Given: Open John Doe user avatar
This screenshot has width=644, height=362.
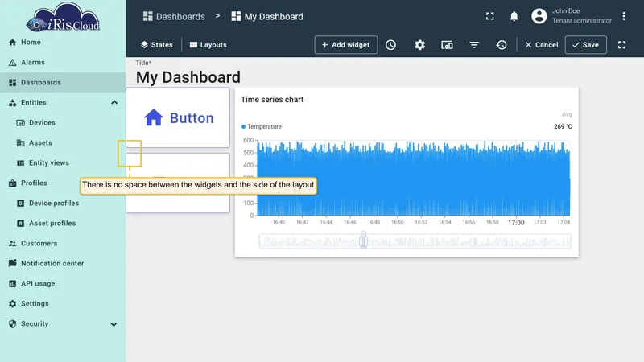Looking at the screenshot, I should pyautogui.click(x=539, y=16).
